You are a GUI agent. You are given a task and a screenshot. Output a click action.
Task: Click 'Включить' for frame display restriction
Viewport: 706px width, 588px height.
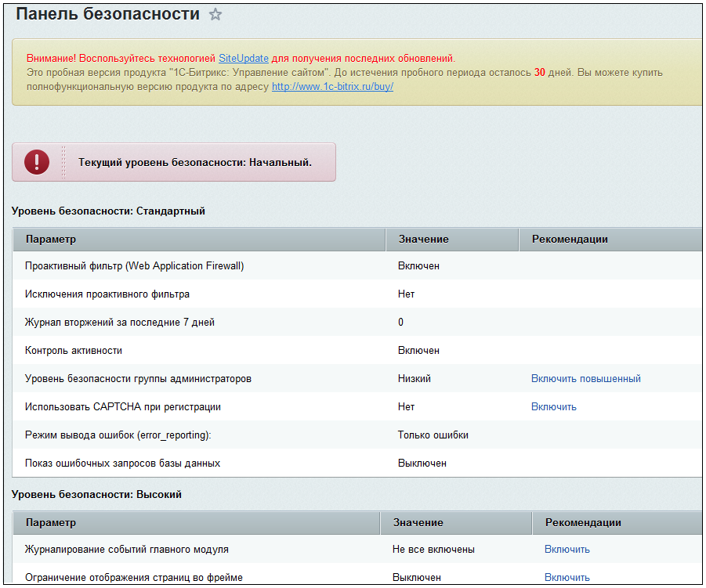pos(567,577)
